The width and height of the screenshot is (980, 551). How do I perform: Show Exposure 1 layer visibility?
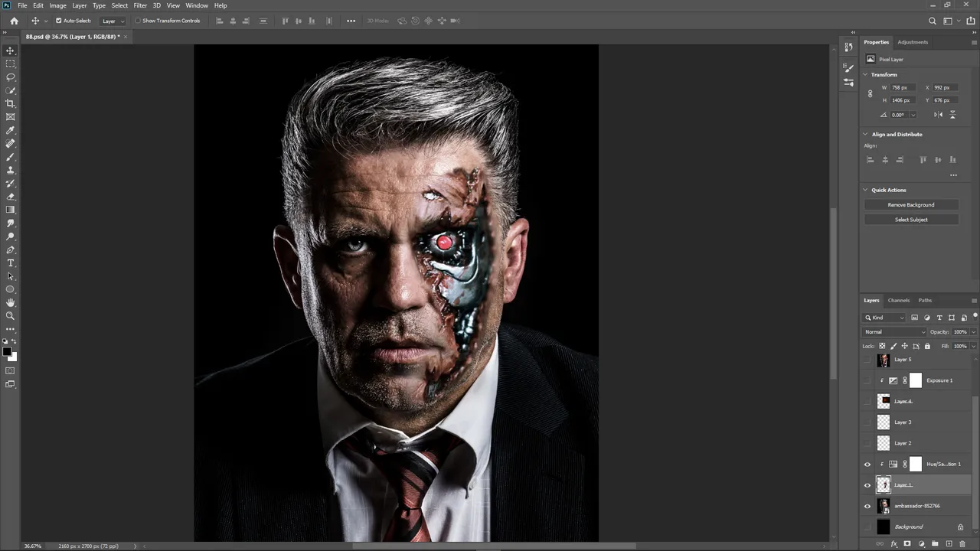(867, 380)
